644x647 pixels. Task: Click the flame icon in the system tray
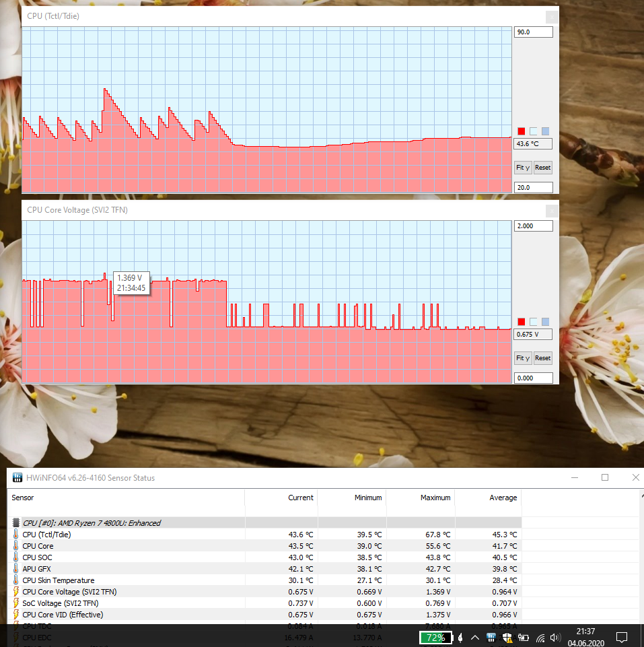(460, 638)
